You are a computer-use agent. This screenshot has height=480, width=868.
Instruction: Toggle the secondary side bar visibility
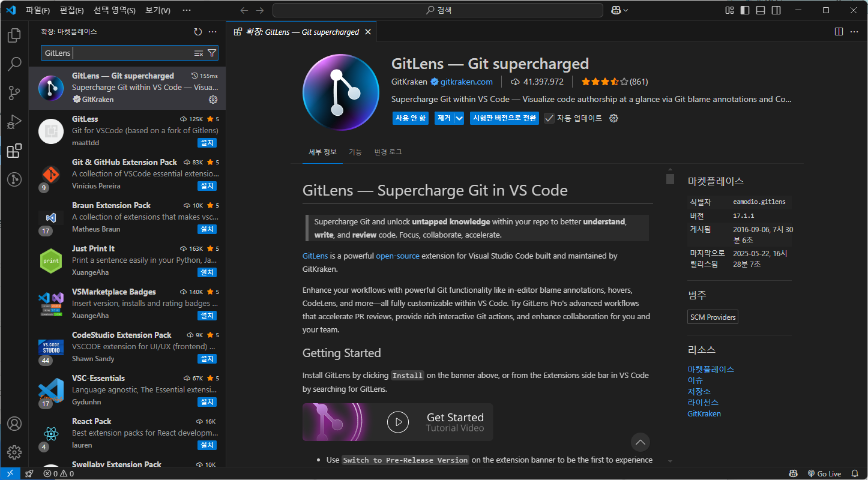pyautogui.click(x=776, y=10)
